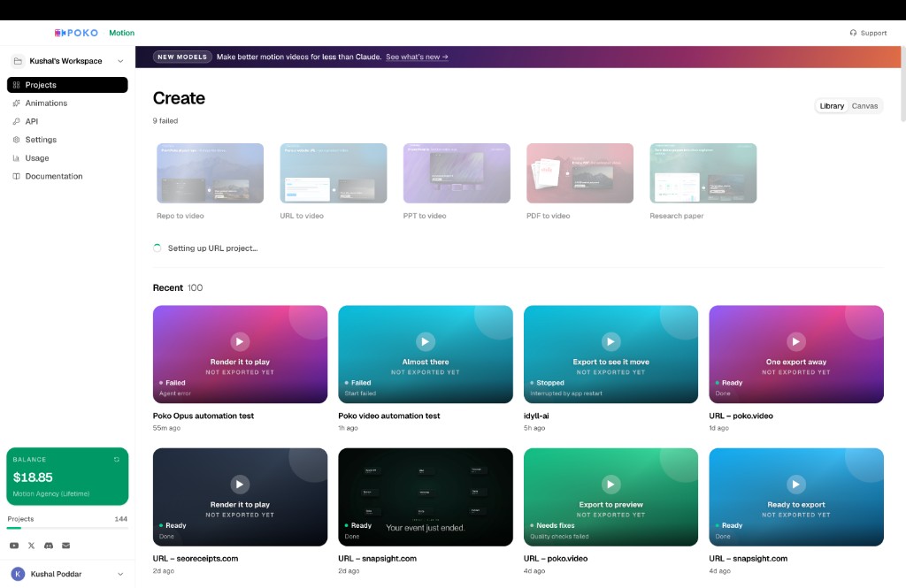This screenshot has width=906, height=588.
Task: Click the NEW MODELS badge
Action: click(182, 57)
